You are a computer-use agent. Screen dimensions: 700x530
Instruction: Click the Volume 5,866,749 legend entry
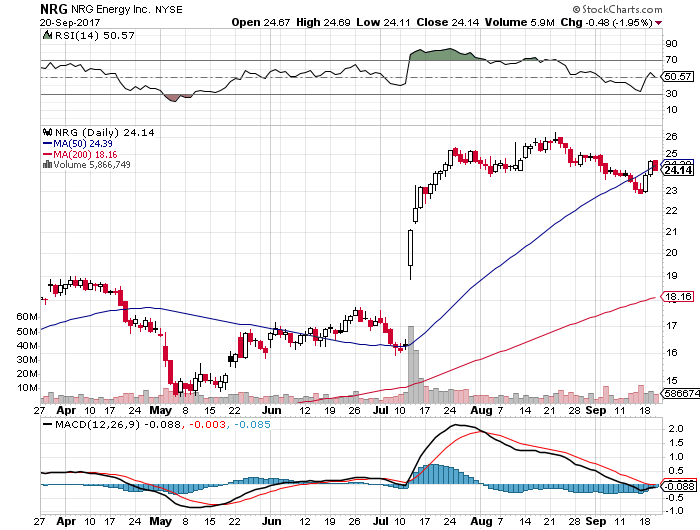88,164
